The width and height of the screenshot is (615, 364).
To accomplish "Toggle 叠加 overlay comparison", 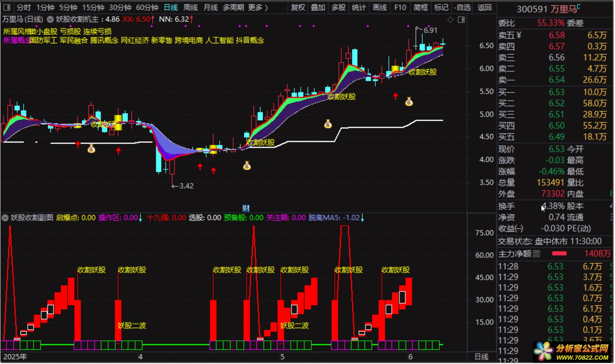I will (318, 7).
